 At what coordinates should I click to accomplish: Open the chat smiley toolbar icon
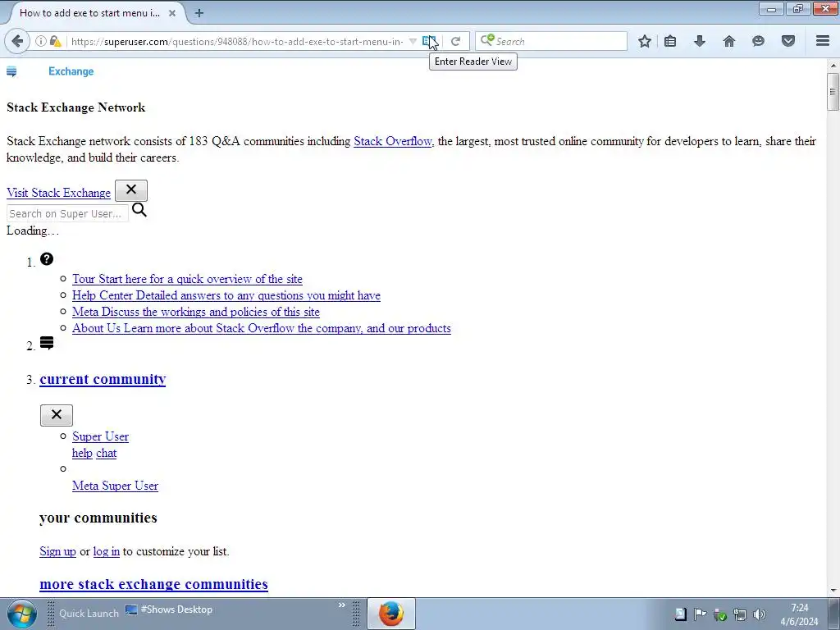[758, 41]
